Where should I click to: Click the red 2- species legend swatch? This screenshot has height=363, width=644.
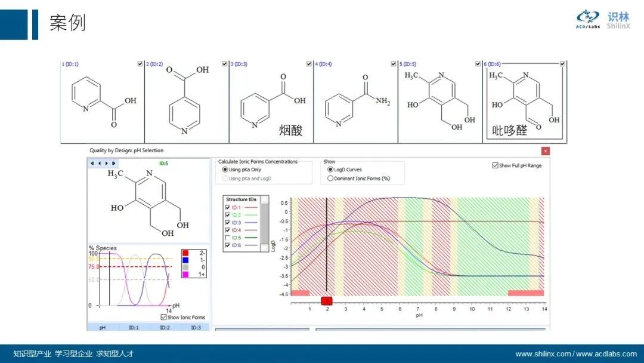(x=185, y=253)
